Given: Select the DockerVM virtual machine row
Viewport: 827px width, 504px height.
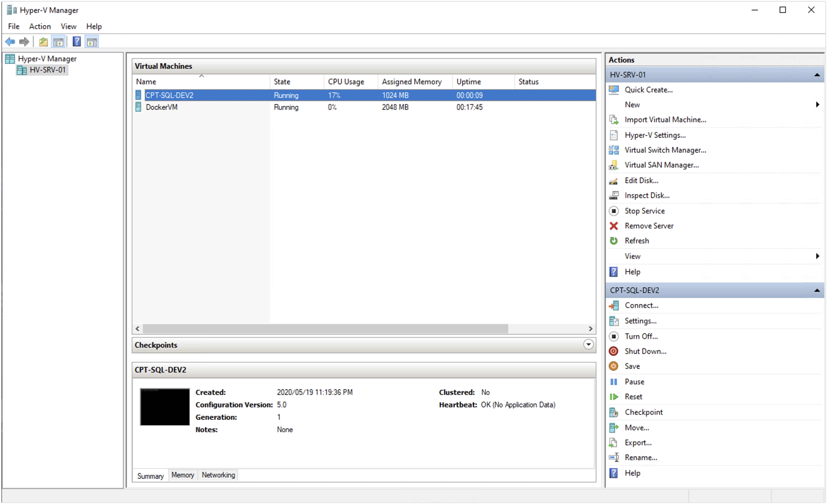Looking at the screenshot, I should pos(364,108).
